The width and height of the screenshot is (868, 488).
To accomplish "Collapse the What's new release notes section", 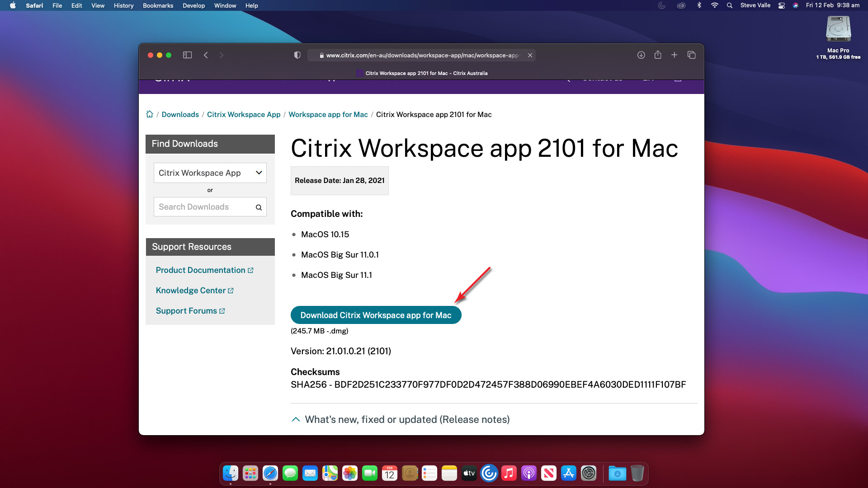I will [x=296, y=419].
